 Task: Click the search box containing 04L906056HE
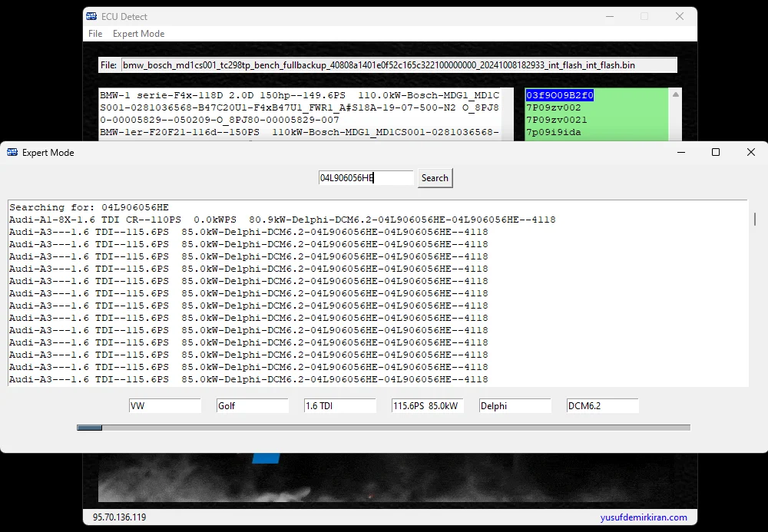click(x=366, y=178)
